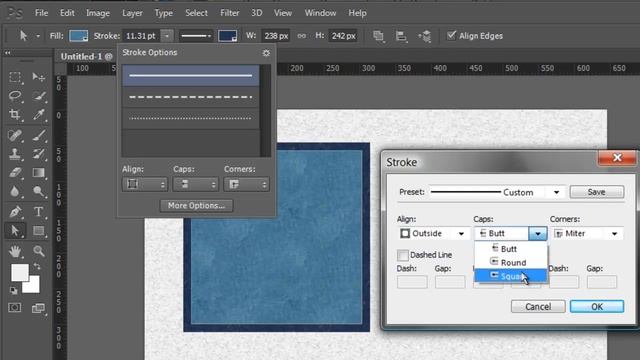Reset default foreground and background colors

pyautogui.click(x=13, y=291)
